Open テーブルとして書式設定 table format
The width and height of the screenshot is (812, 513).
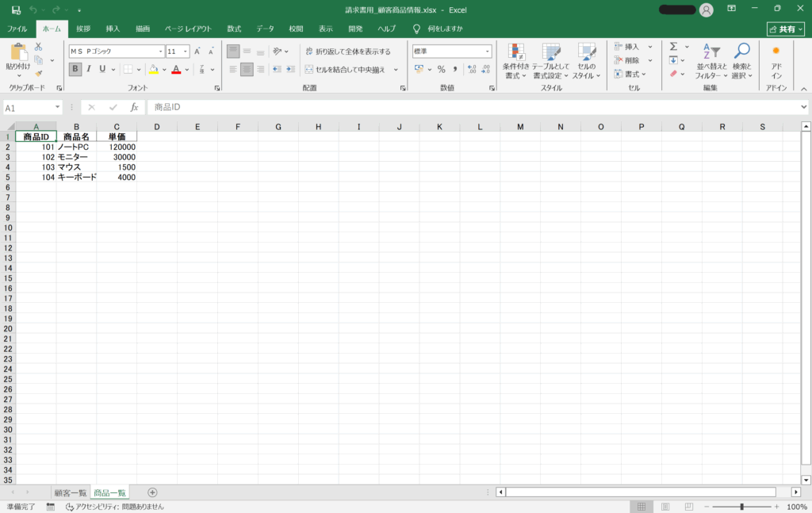[x=550, y=61]
